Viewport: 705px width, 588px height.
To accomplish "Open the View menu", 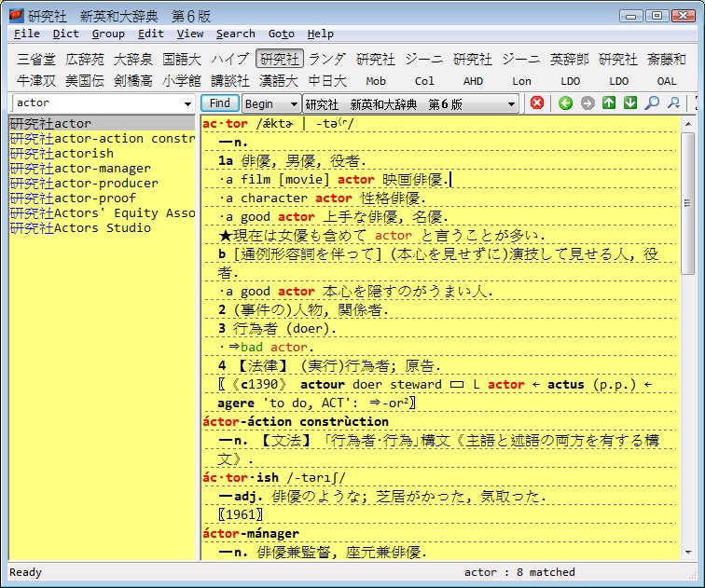I will [189, 34].
